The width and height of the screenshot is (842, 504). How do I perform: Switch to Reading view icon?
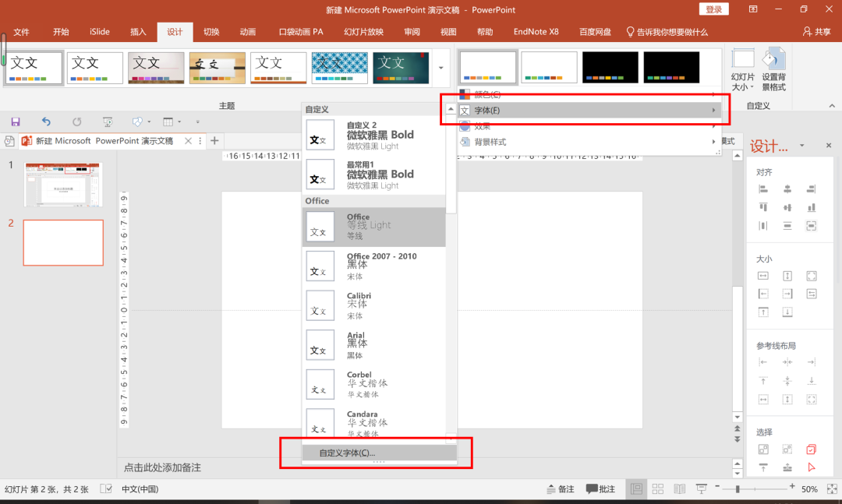[x=679, y=489]
